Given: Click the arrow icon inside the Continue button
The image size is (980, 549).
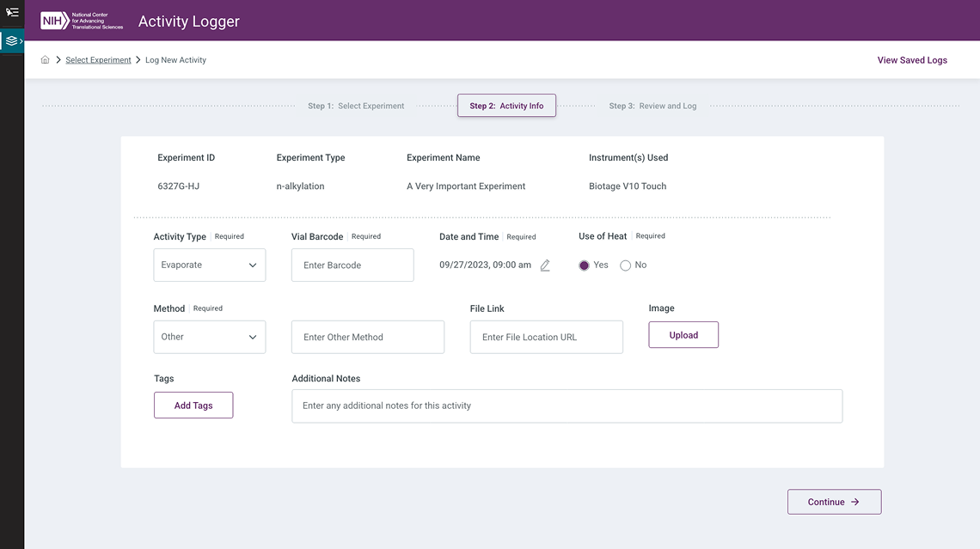Looking at the screenshot, I should point(854,501).
